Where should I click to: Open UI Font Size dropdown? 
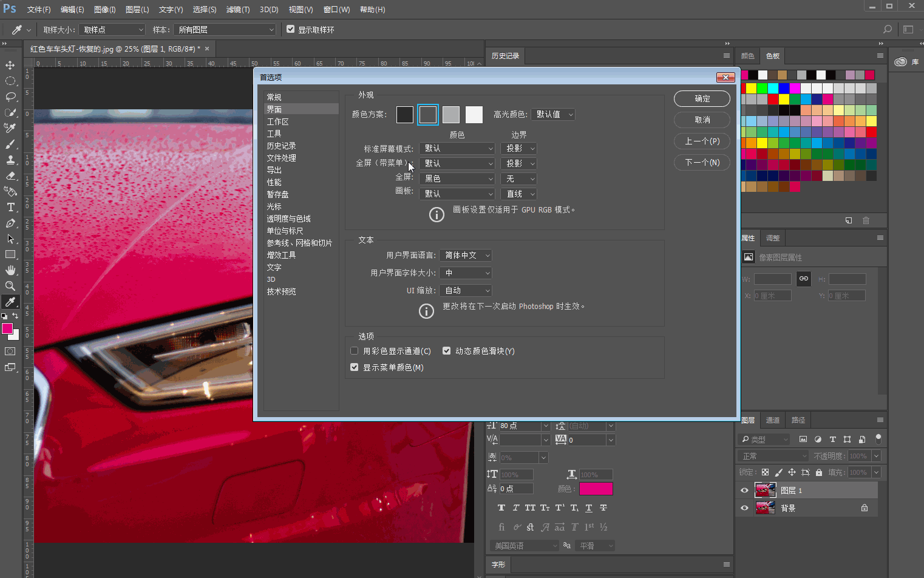pyautogui.click(x=466, y=273)
